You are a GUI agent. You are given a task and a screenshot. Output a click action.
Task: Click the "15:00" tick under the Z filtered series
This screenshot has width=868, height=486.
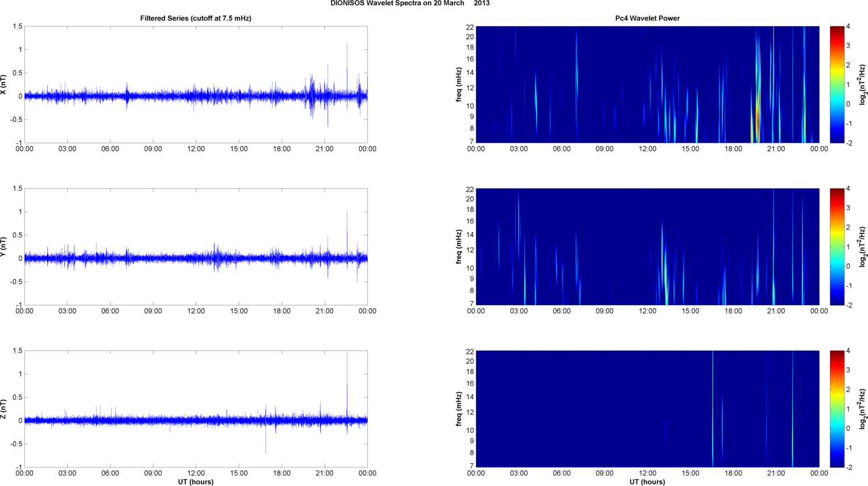point(239,473)
